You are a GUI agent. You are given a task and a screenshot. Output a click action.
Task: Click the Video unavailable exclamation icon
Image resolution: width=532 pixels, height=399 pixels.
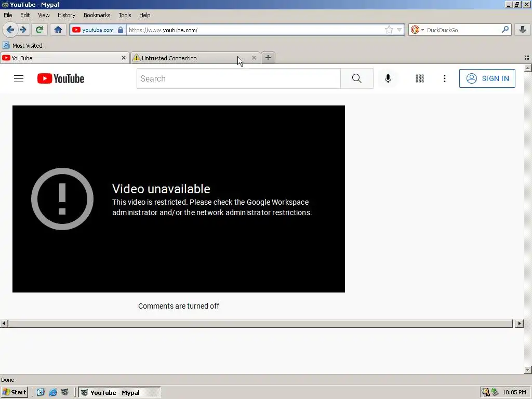tap(62, 199)
